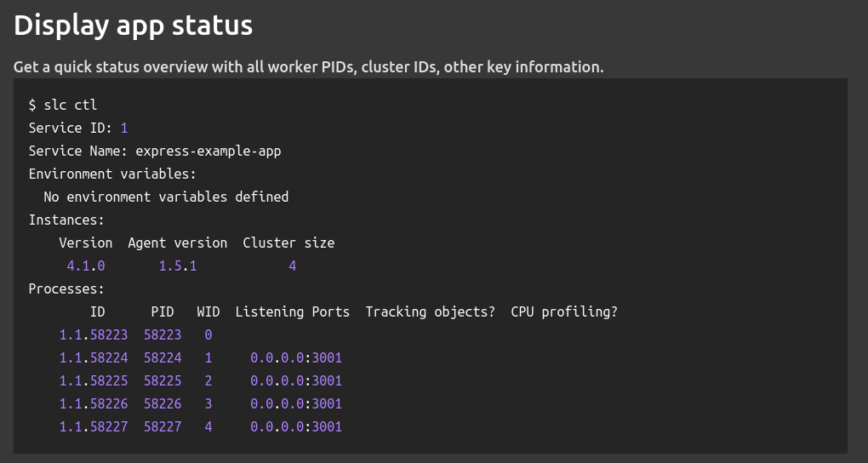Click the "Instances:" label
This screenshot has width=868, height=463.
point(66,220)
